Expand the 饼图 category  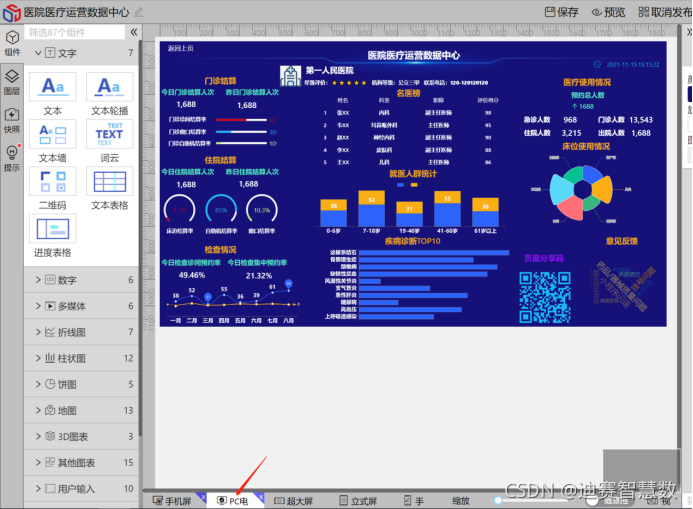(38, 384)
